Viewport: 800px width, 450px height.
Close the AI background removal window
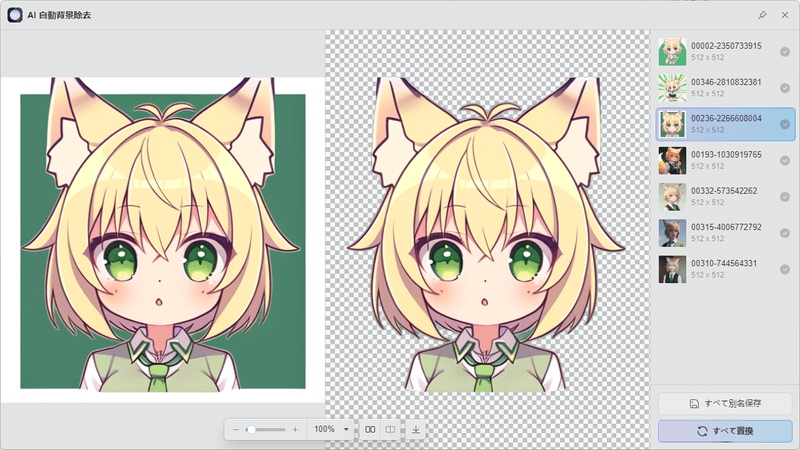point(784,15)
